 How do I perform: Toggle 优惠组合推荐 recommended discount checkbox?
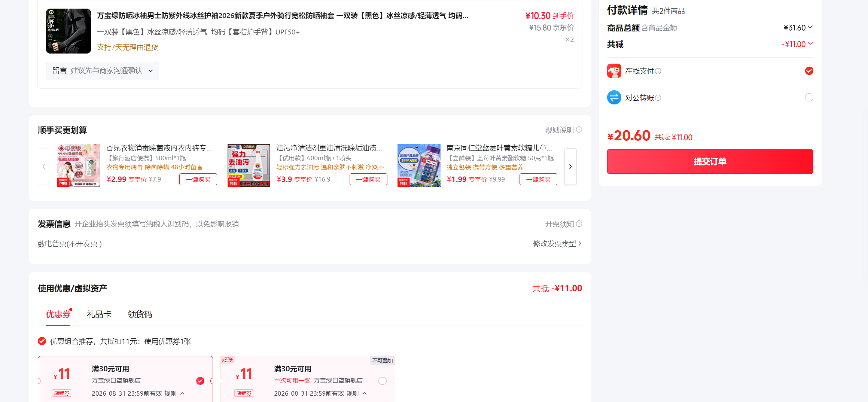pyautogui.click(x=42, y=341)
